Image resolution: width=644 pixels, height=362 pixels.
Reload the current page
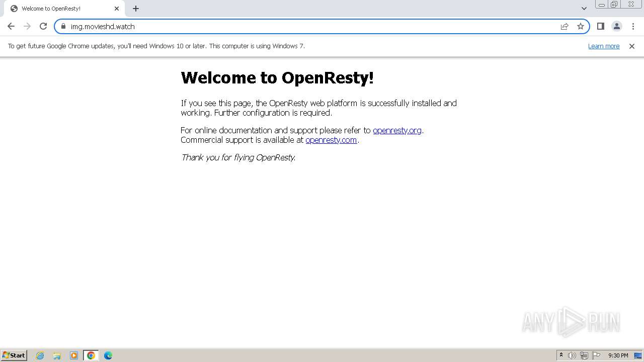pos(43,26)
